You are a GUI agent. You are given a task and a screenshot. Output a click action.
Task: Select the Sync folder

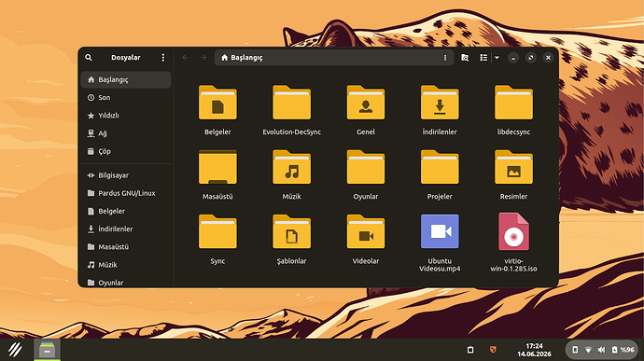[217, 231]
